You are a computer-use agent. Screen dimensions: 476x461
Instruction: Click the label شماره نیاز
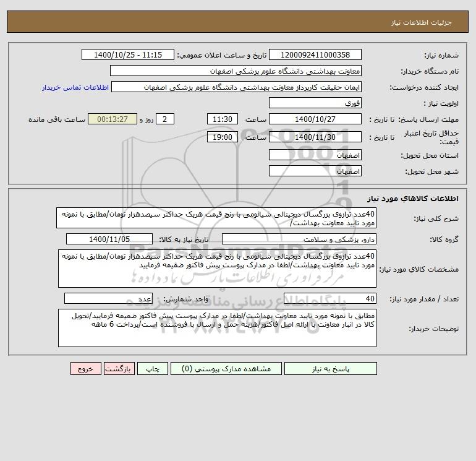(x=441, y=55)
